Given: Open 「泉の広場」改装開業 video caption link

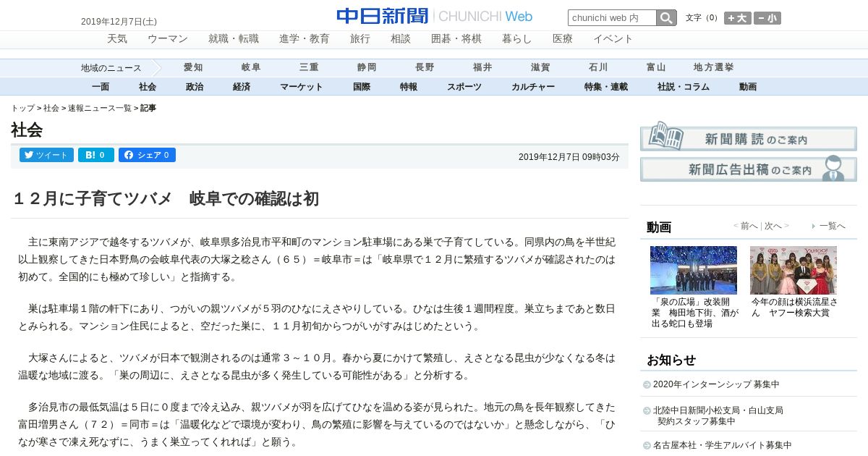Looking at the screenshot, I should click(695, 313).
